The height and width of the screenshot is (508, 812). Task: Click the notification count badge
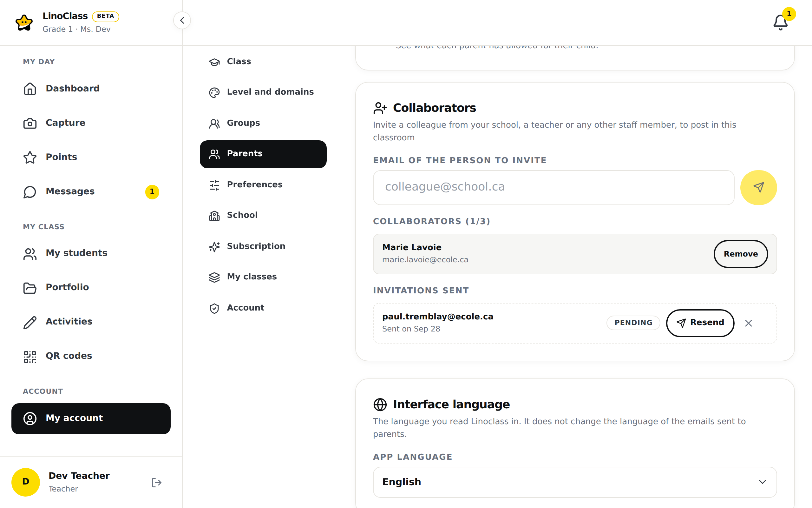[789, 14]
